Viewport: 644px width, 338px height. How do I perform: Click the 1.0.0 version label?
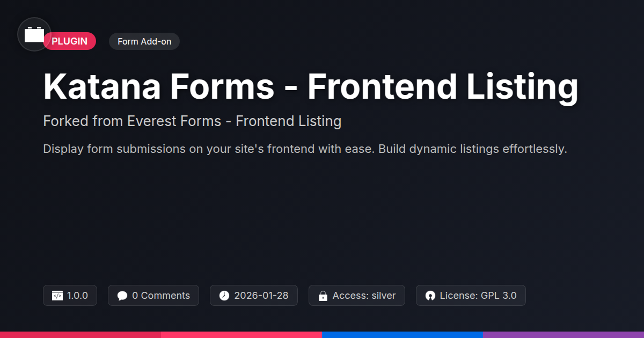pyautogui.click(x=78, y=296)
